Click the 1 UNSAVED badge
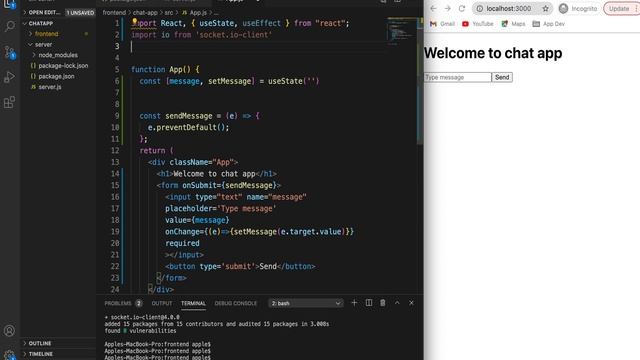This screenshot has height=360, width=640. (x=80, y=13)
